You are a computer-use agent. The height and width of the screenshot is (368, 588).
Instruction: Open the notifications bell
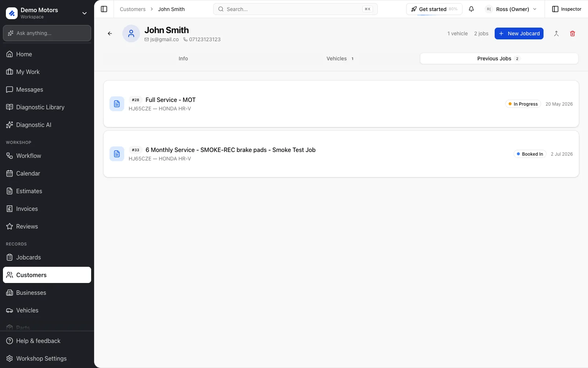471,9
